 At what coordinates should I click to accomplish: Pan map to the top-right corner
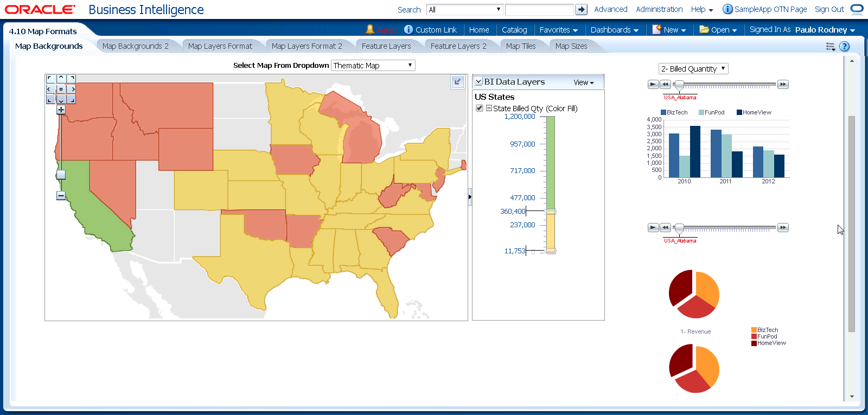[x=72, y=79]
